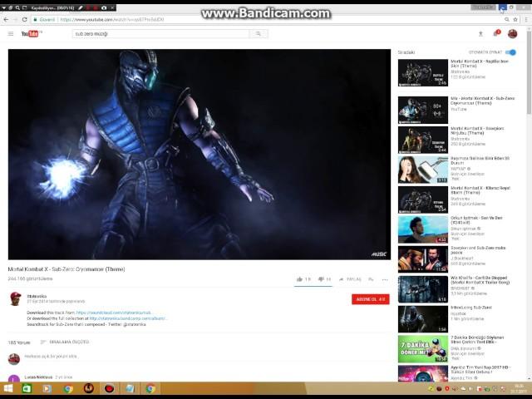Click the red ABONE OL subscribe button

point(371,299)
